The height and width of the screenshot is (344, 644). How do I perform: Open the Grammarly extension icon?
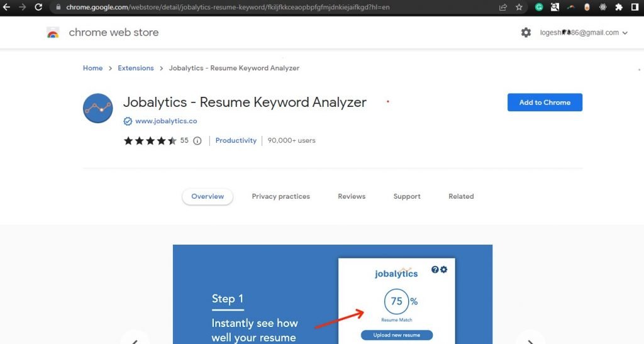tap(539, 7)
